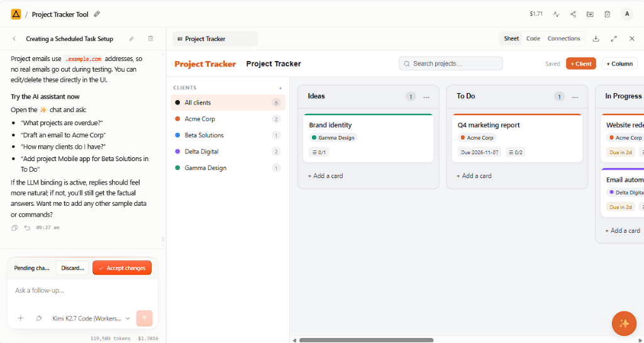
Task: Click the + Column button
Action: tap(619, 64)
